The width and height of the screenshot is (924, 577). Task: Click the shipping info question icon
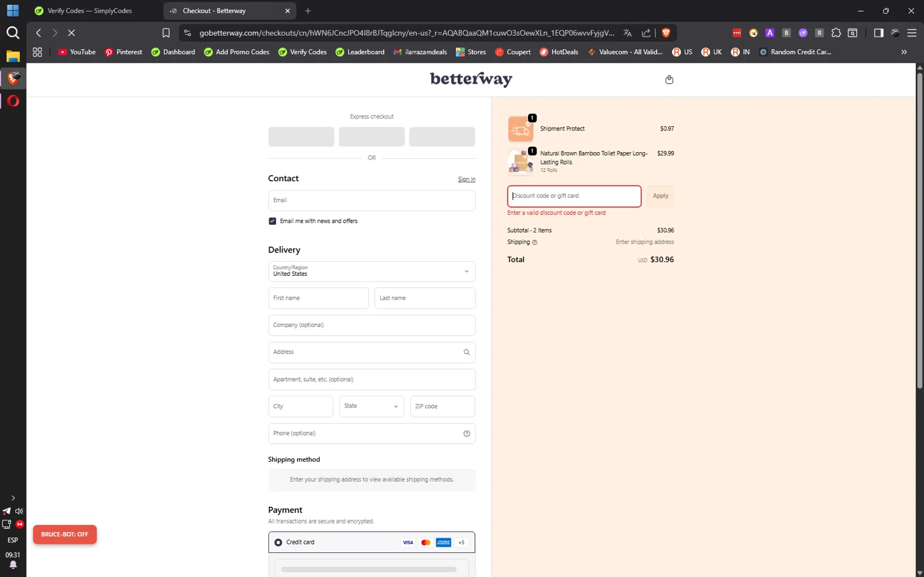click(x=535, y=243)
